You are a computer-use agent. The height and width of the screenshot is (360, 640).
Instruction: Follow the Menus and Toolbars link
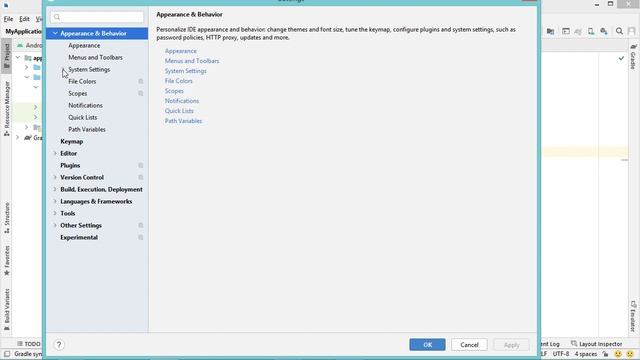pos(192,61)
